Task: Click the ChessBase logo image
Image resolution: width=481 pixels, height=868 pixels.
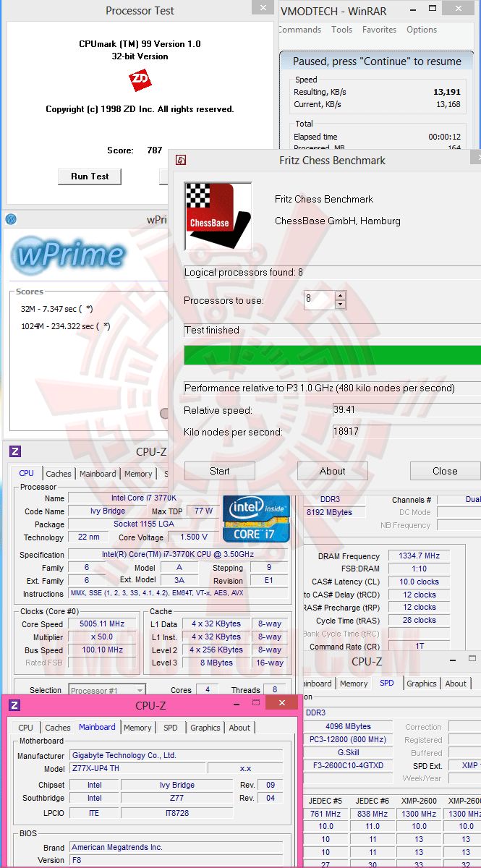Action: tap(218, 216)
